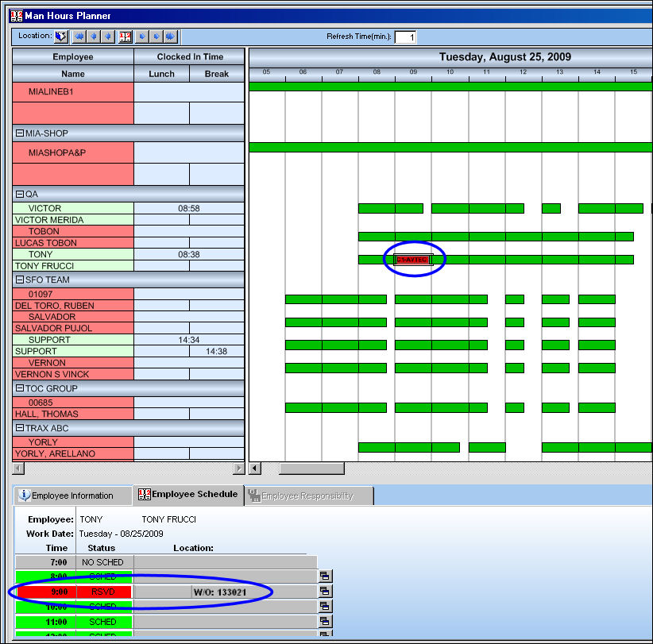Image resolution: width=653 pixels, height=644 pixels.
Task: Focus the Refresh Time minutes field
Action: pos(405,37)
